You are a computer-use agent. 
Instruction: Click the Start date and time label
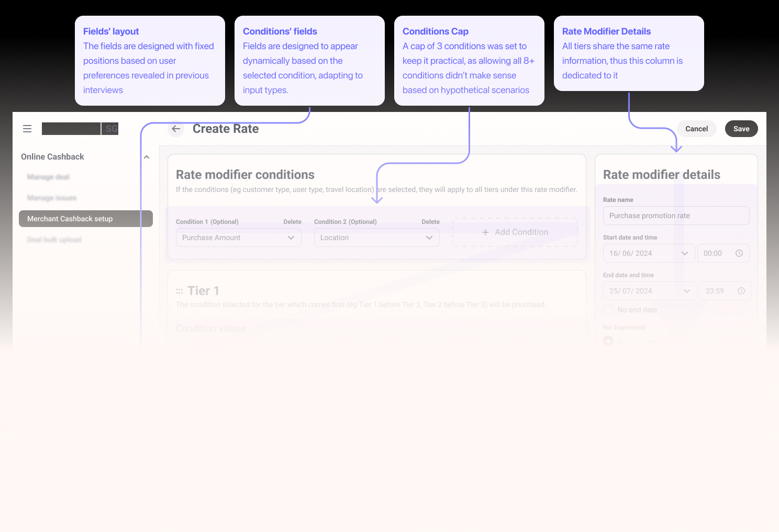point(630,237)
